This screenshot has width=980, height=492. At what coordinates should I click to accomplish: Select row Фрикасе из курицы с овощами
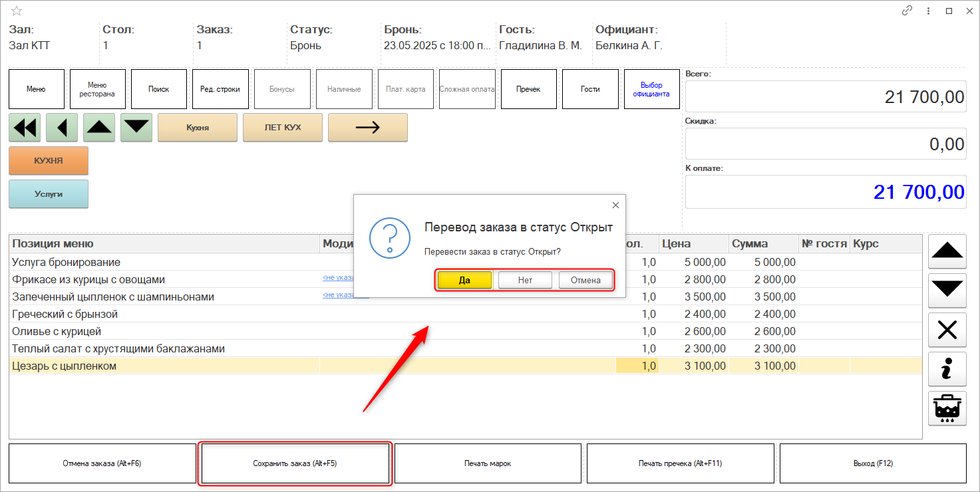click(466, 279)
